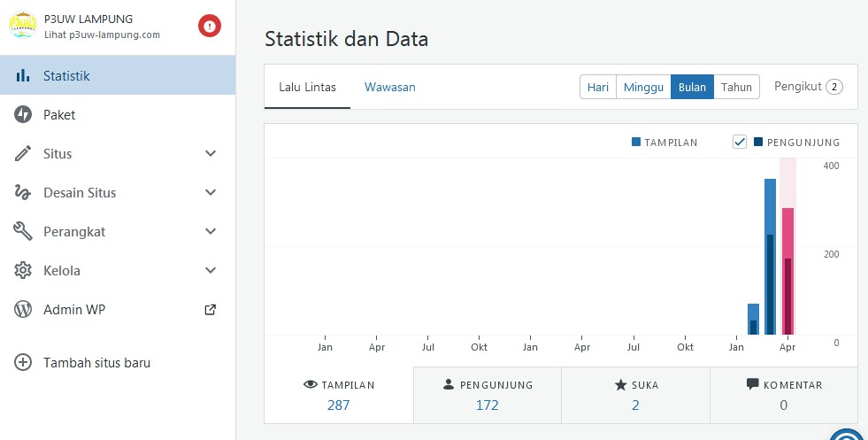Viewport: 868px width, 440px height.
Task: Click the person icon in the Pengunjung tab
Action: pyautogui.click(x=449, y=384)
